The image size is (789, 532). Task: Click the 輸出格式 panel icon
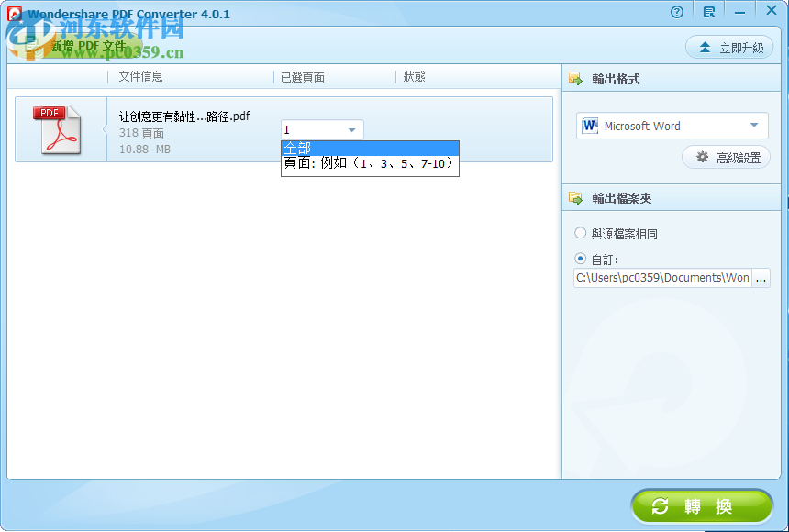573,78
